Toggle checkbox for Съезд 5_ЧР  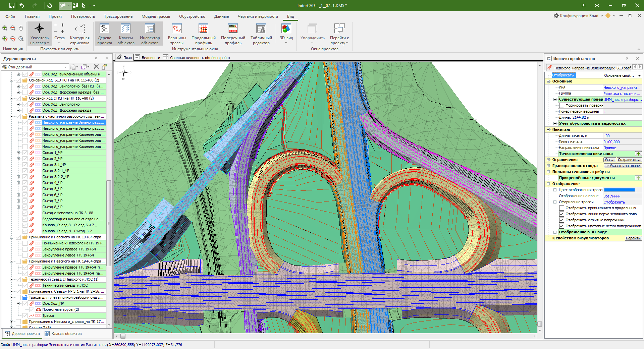pyautogui.click(x=25, y=189)
